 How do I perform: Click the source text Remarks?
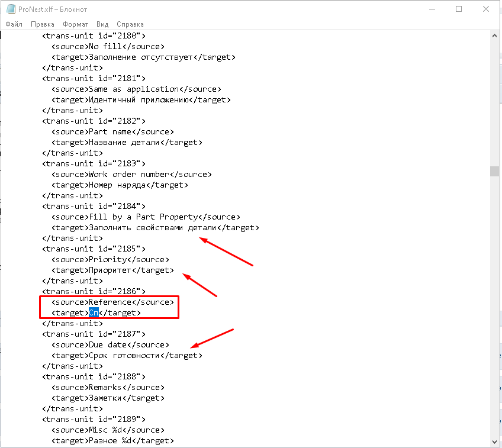105,387
